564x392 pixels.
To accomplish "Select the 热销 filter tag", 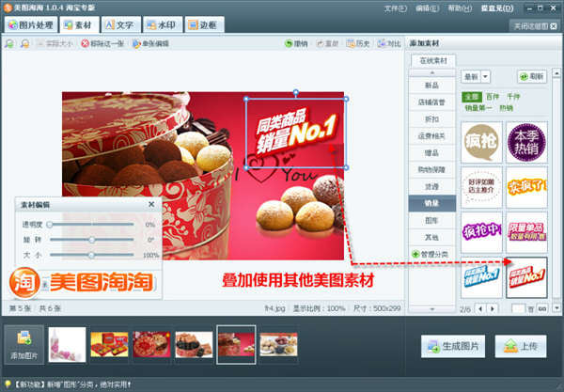I will (506, 108).
